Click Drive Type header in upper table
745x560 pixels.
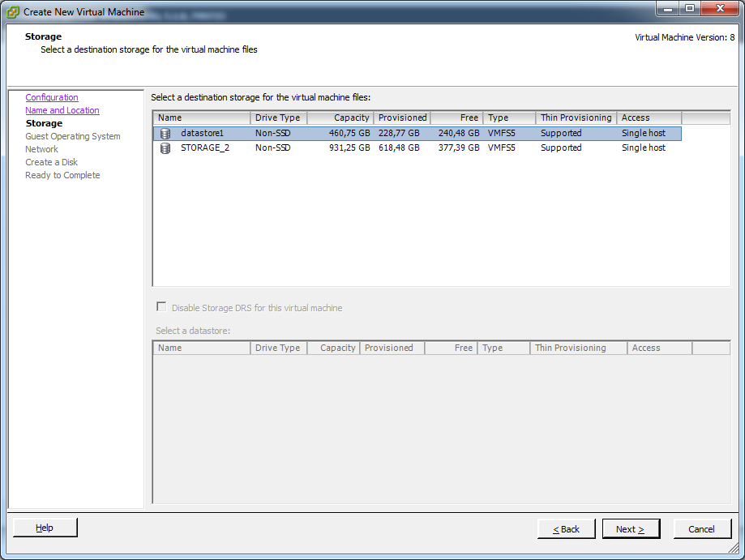click(278, 118)
